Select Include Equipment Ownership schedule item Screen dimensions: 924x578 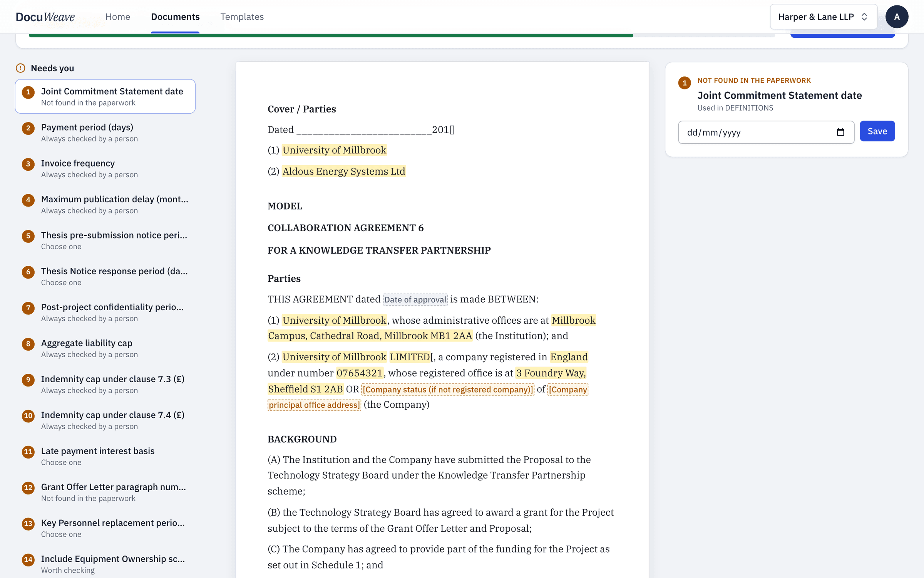[x=105, y=564]
